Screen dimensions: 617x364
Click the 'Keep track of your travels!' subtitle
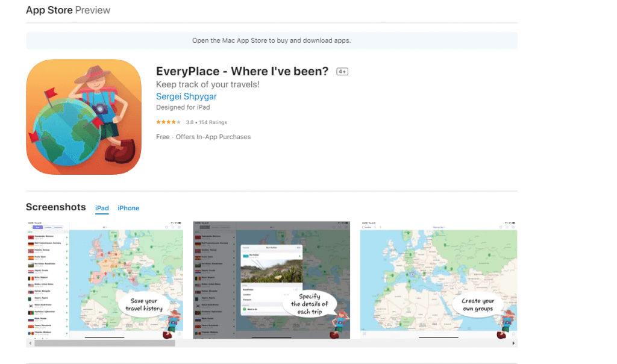[x=208, y=84]
